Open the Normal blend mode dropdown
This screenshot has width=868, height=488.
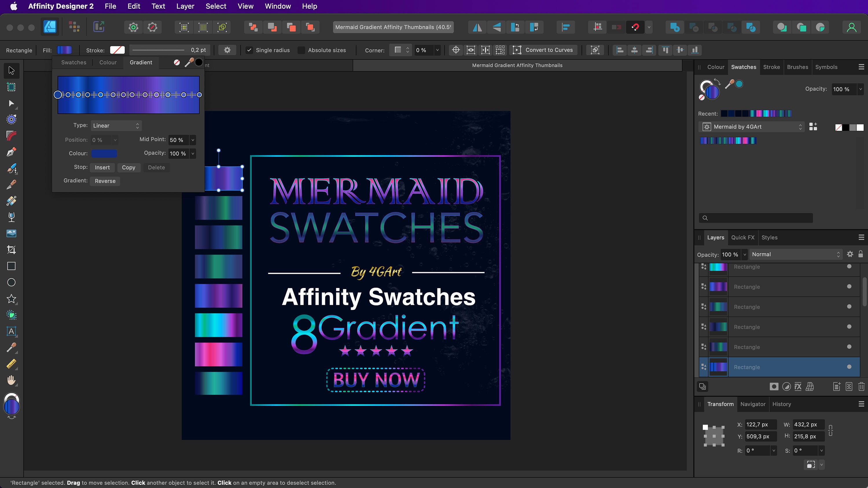point(796,254)
